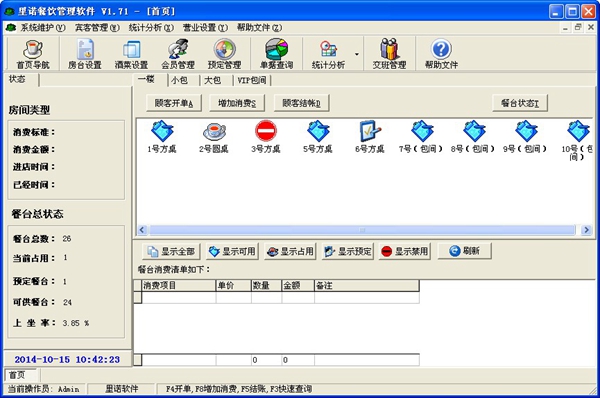Viewport: 600px width, 398px height.
Task: Click 餐台状态T button
Action: coord(520,103)
